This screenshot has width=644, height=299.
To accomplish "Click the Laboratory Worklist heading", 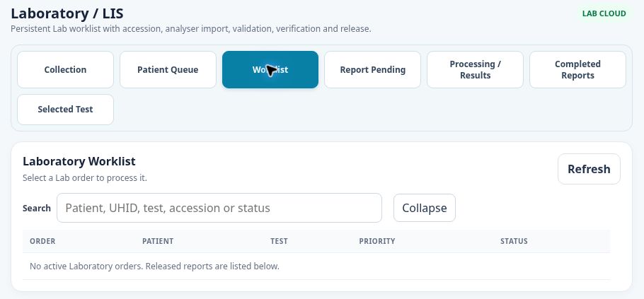I will pos(79,161).
